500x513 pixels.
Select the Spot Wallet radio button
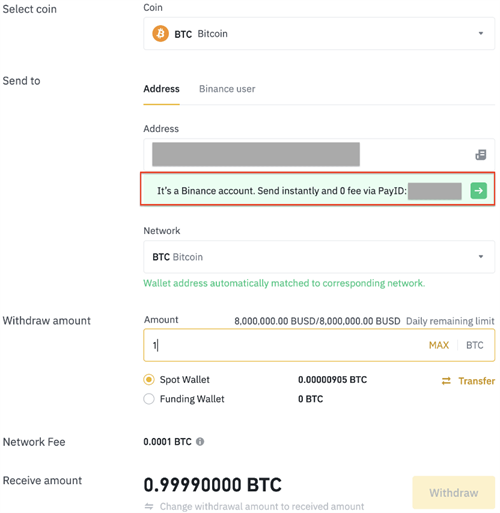149,380
